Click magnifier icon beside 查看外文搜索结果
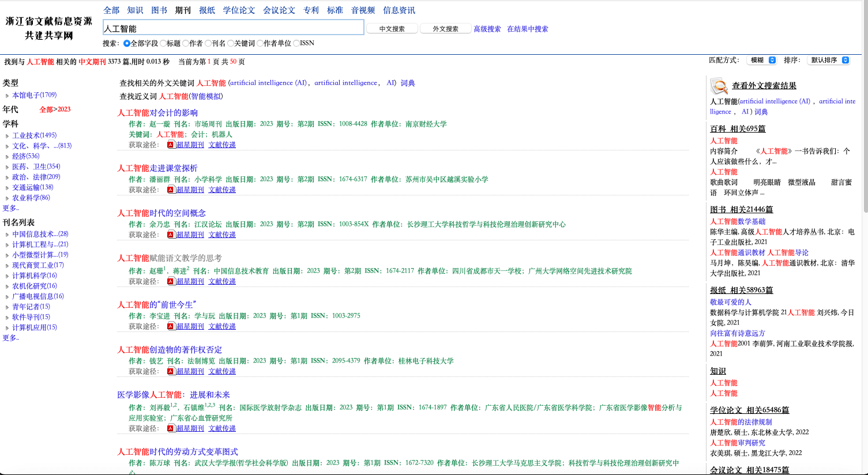The width and height of the screenshot is (868, 475). click(x=719, y=86)
